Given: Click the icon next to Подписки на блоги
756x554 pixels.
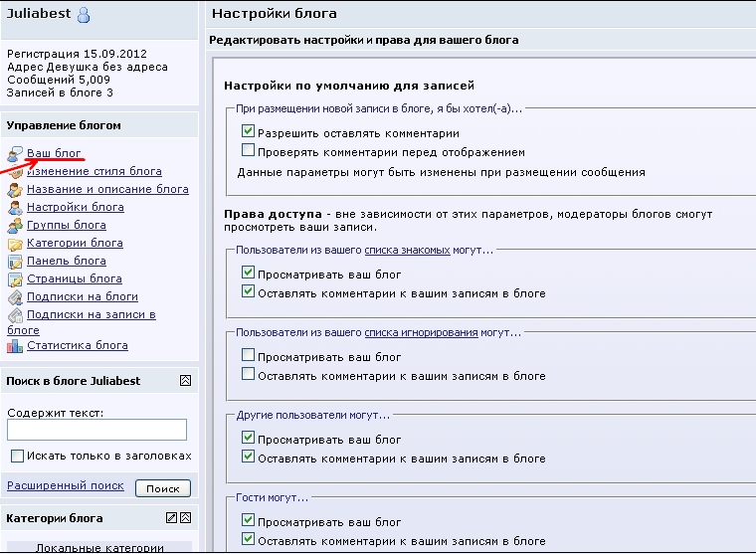Looking at the screenshot, I should (15, 297).
